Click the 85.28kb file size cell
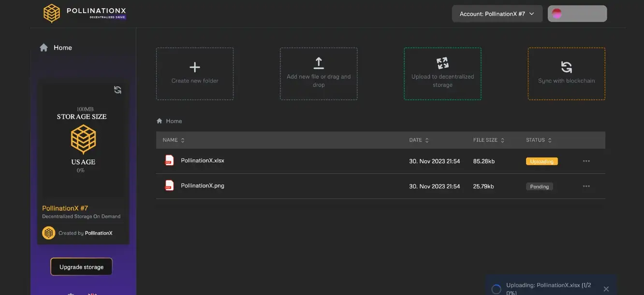The image size is (644, 295). coord(484,161)
